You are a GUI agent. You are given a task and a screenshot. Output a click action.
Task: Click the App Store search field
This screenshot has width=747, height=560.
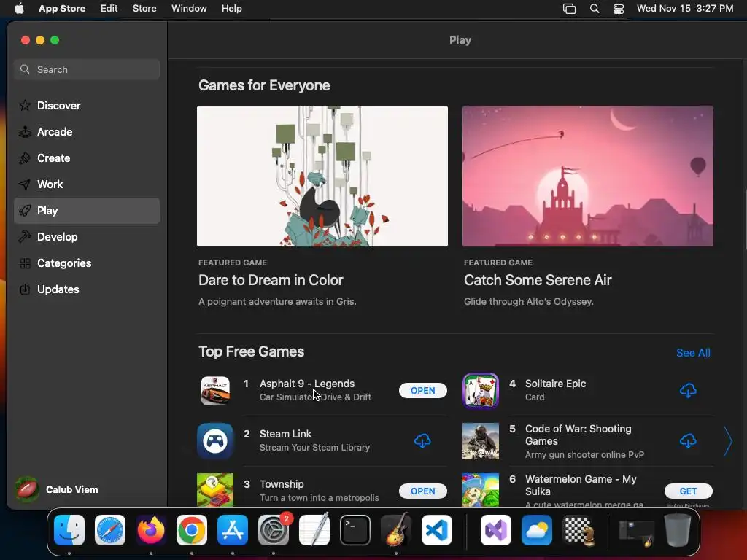[x=87, y=69]
